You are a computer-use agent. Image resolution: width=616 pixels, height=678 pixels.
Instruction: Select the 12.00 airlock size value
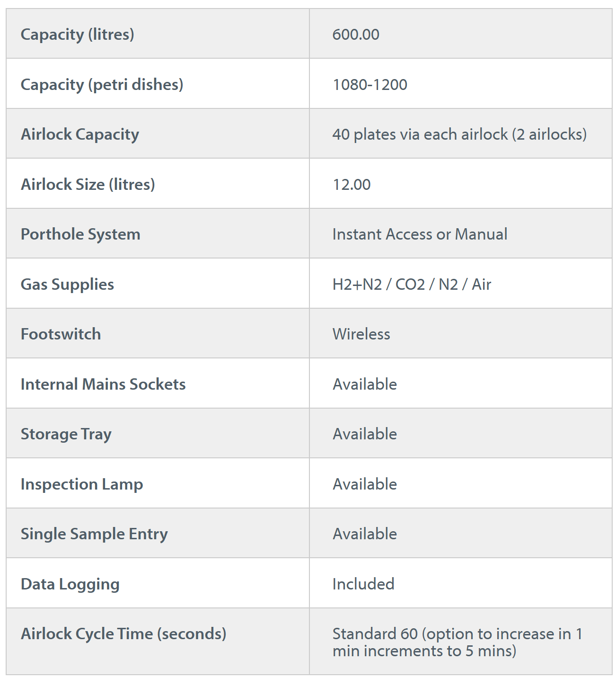pos(352,185)
